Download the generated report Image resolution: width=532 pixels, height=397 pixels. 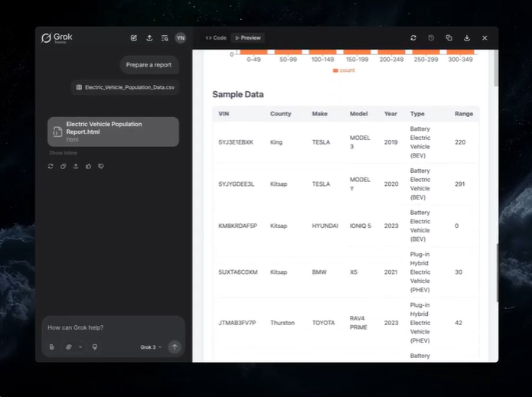(467, 37)
